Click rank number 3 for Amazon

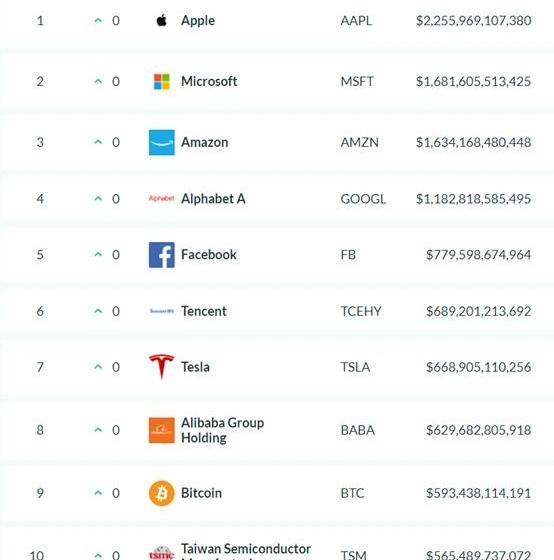click(x=40, y=142)
